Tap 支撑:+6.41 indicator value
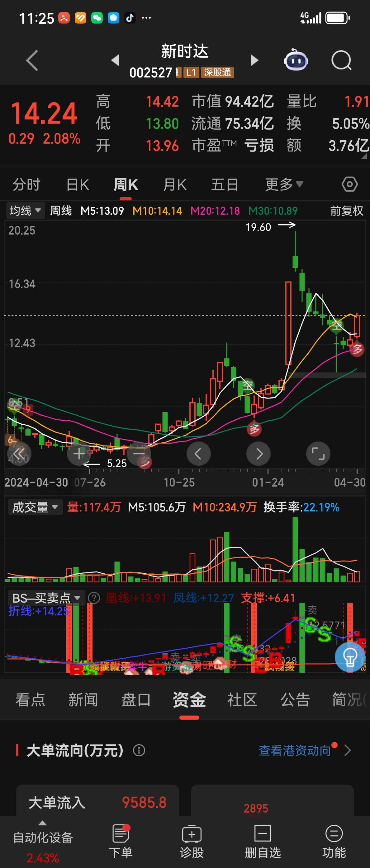Screen dimensions: 370x868 268,598
